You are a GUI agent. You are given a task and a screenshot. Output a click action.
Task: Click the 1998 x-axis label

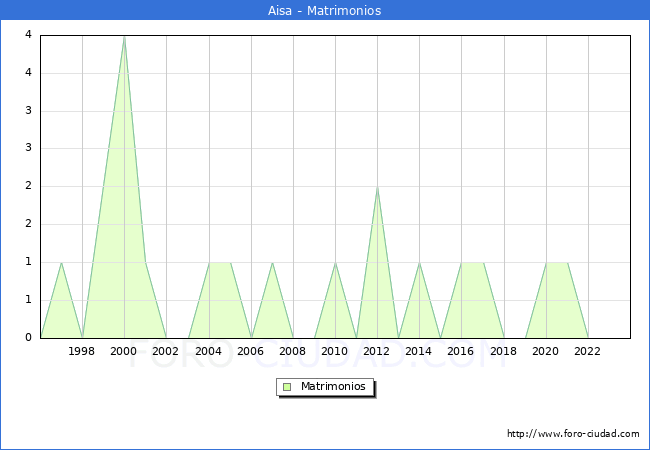pyautogui.click(x=82, y=351)
